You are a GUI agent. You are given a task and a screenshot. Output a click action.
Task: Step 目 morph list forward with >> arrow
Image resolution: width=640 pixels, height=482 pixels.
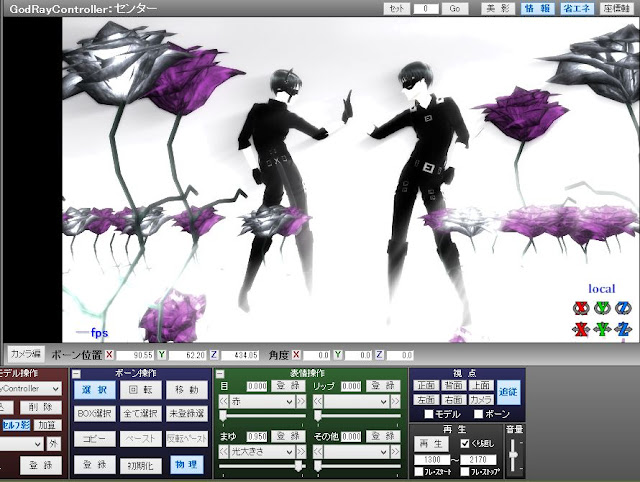coord(301,402)
